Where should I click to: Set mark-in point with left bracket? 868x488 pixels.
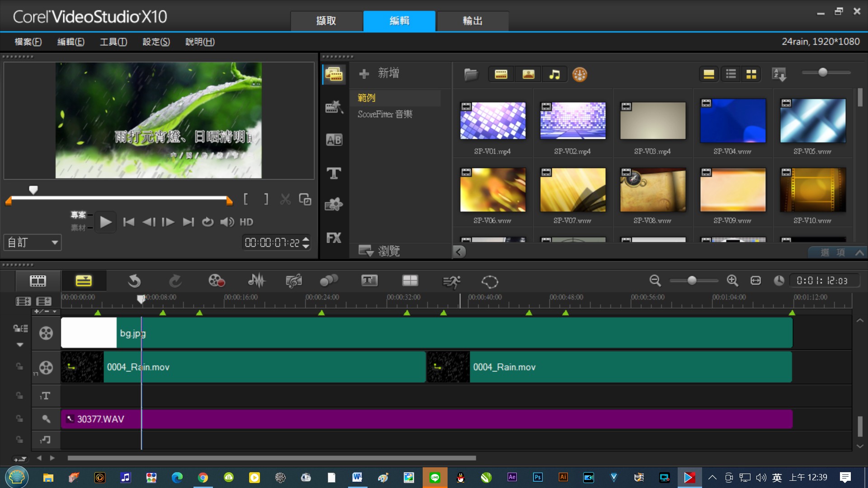tap(245, 199)
